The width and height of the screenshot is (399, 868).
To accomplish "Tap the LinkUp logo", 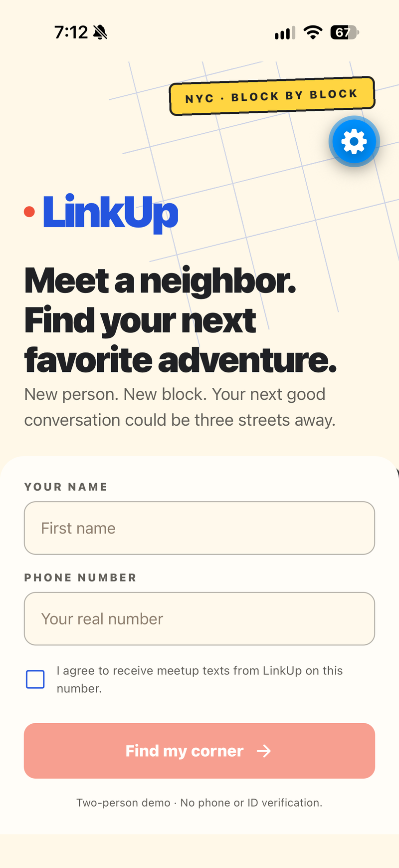I will [x=110, y=213].
